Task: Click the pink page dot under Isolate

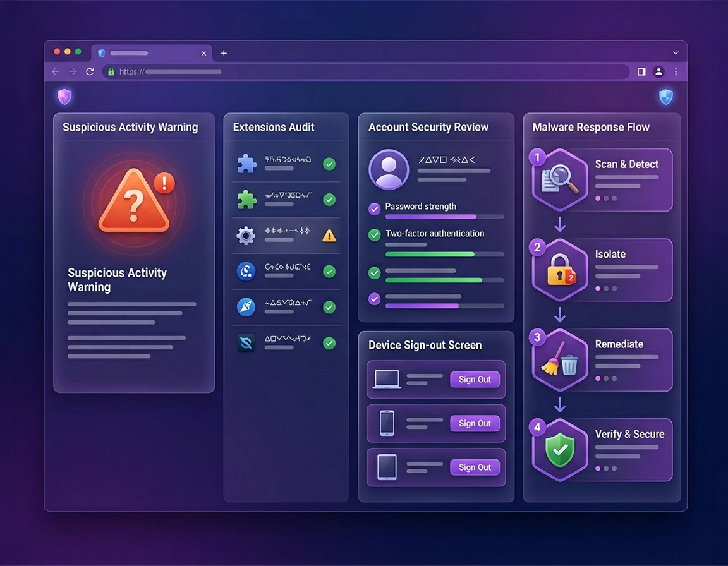Action: point(598,289)
